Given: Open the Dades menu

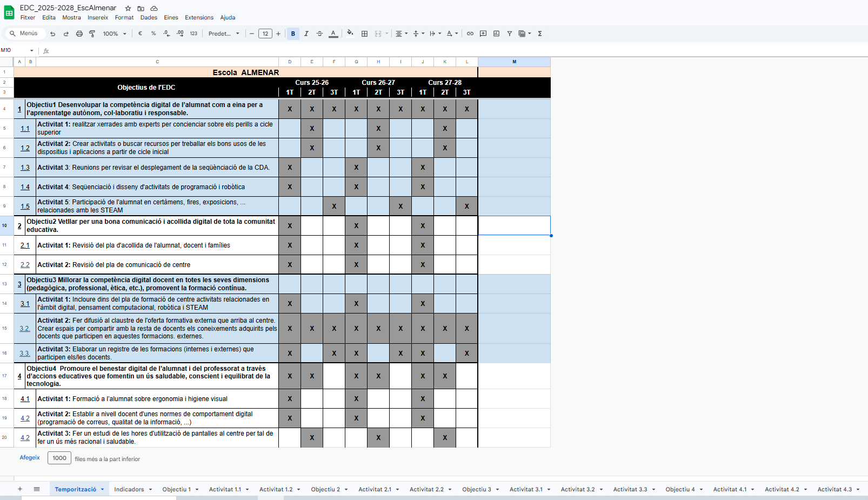Looking at the screenshot, I should [149, 17].
